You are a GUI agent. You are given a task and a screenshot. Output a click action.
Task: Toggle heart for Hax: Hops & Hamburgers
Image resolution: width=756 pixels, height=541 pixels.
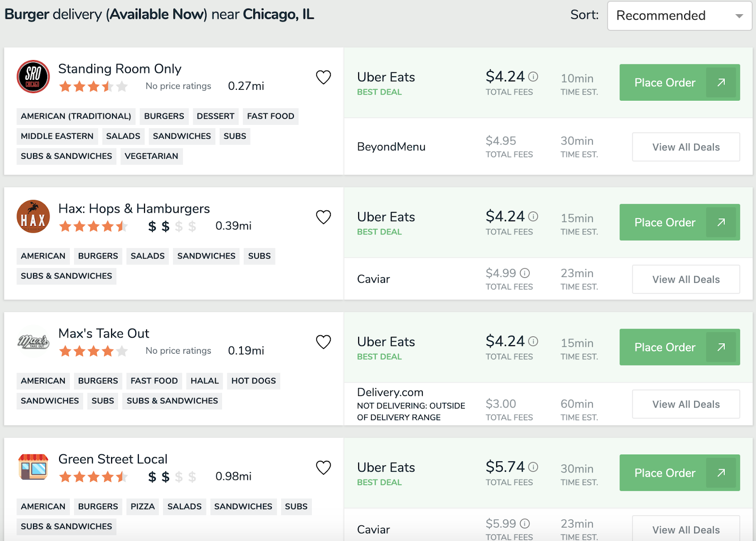(323, 217)
